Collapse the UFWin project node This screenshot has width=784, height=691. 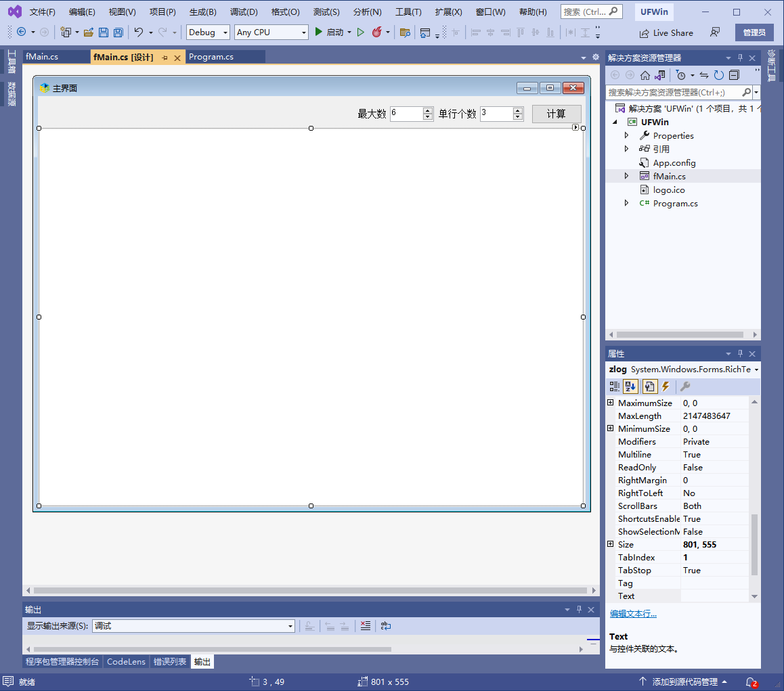(x=615, y=122)
